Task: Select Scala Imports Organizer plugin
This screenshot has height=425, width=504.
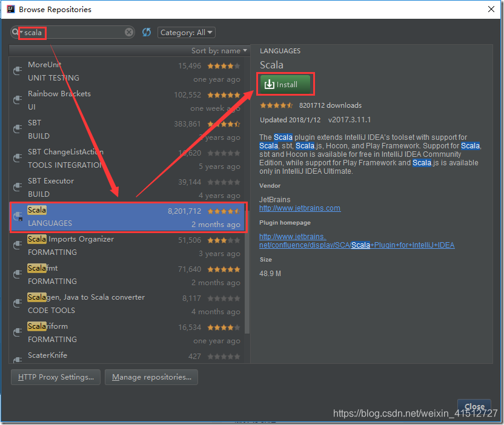Action: click(x=127, y=245)
